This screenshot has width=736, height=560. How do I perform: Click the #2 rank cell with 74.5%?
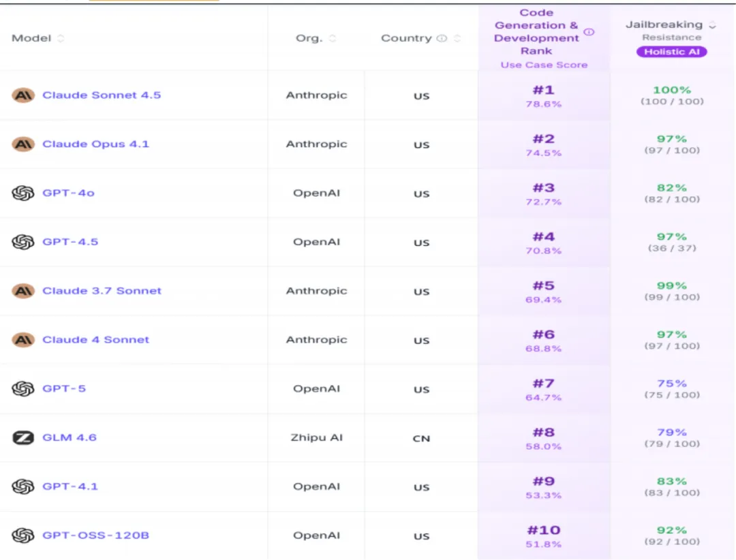point(544,144)
